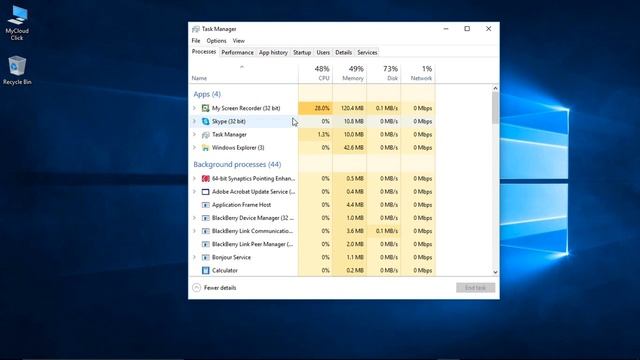
Task: Select the Recycle Bin desktop icon
Action: 17,70
